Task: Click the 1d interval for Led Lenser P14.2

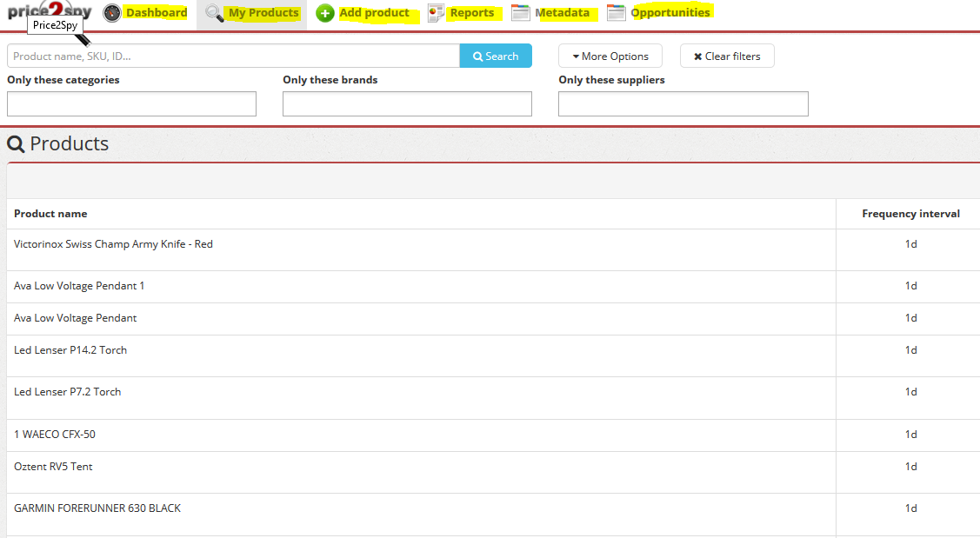Action: 910,350
